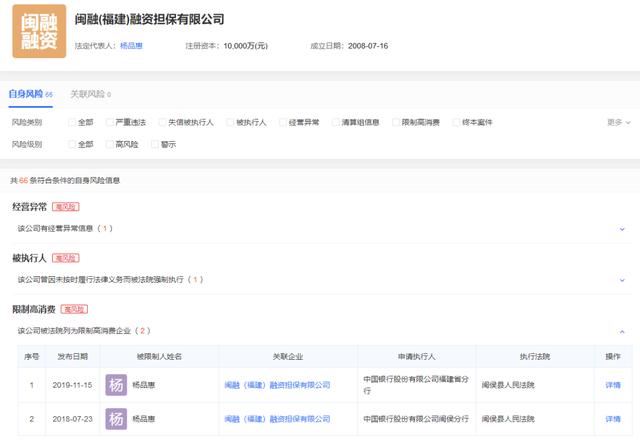Click 闽侯县人民法院 in row 1

[508, 385]
